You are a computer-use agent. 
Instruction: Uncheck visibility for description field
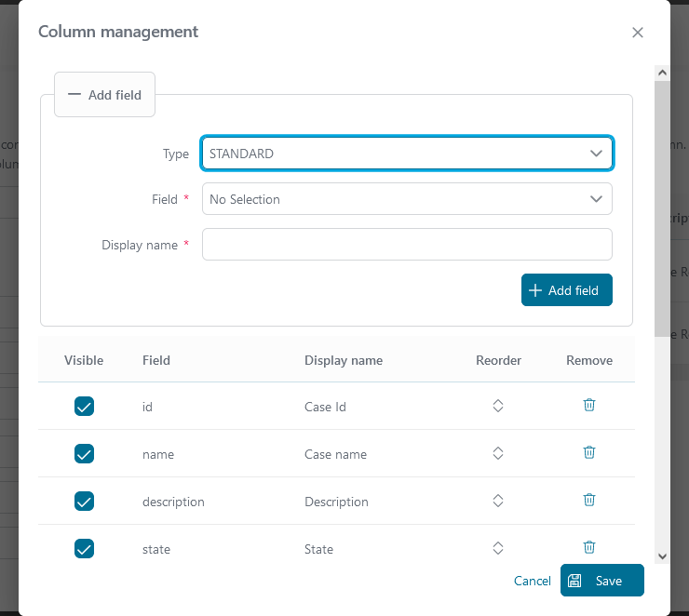pos(84,501)
